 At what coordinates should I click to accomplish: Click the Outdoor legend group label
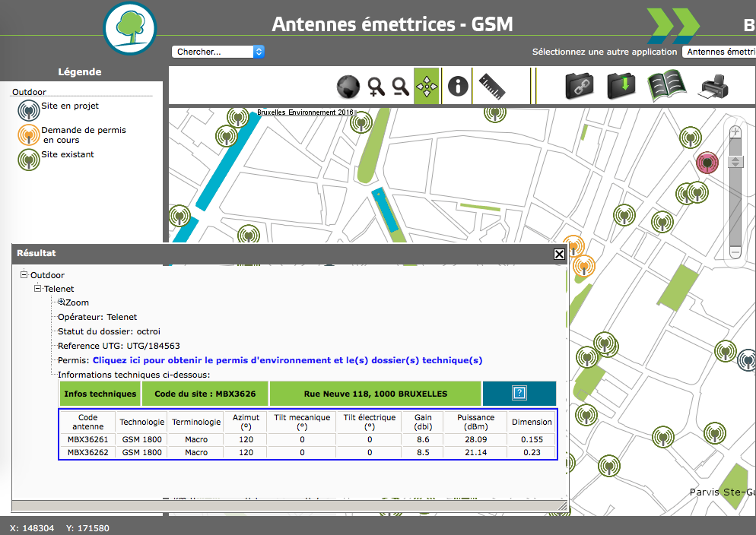[29, 92]
